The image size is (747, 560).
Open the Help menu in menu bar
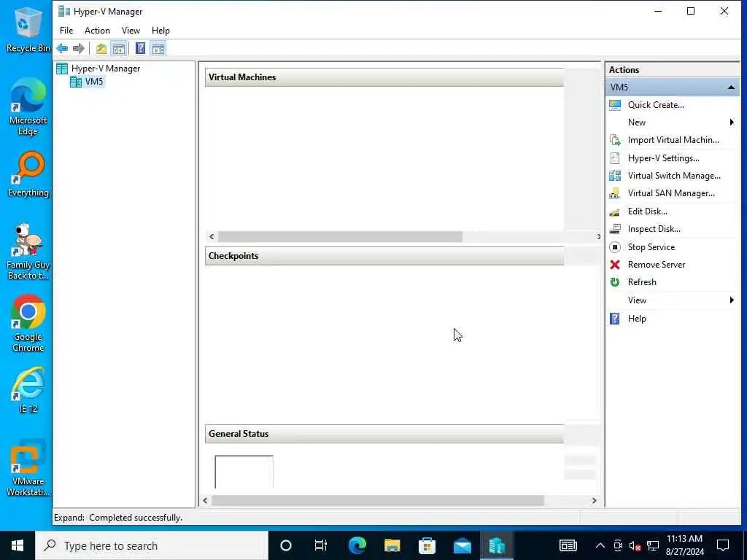[x=160, y=31]
